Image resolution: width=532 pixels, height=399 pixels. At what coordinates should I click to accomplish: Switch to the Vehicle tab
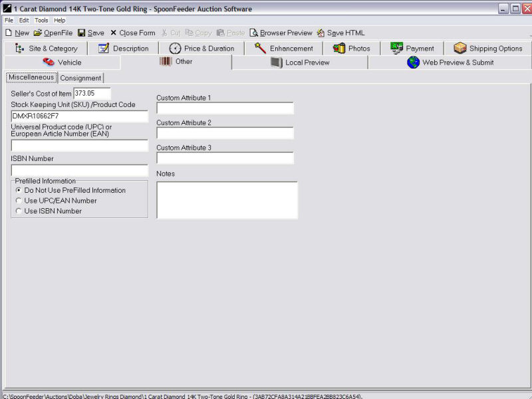62,63
